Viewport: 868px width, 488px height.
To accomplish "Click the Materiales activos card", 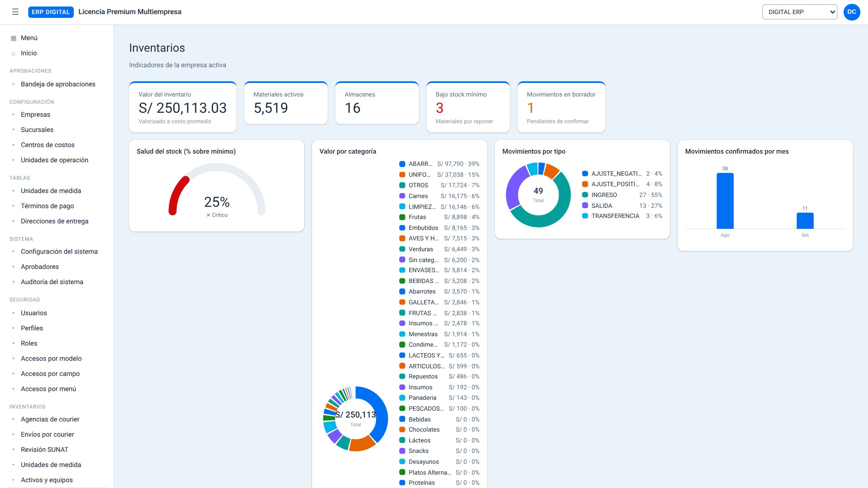I will pyautogui.click(x=286, y=103).
